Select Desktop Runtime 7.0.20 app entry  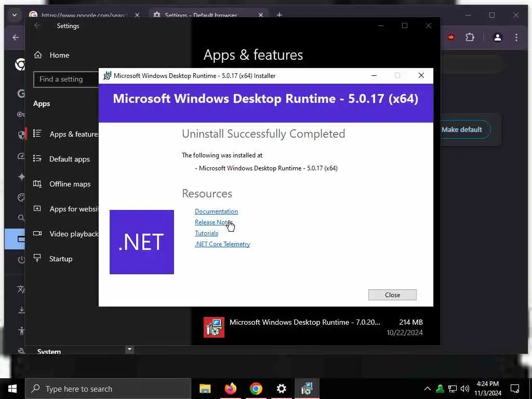click(313, 327)
